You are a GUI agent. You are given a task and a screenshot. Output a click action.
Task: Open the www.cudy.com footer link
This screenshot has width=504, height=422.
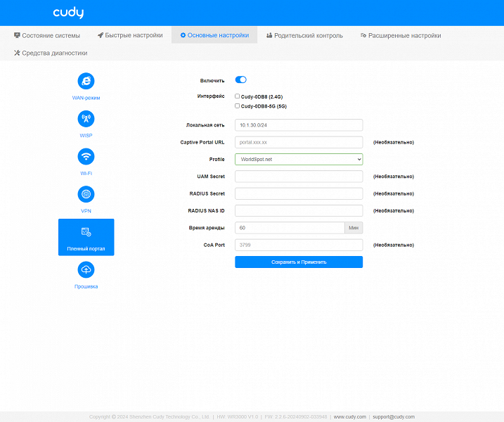350,417
